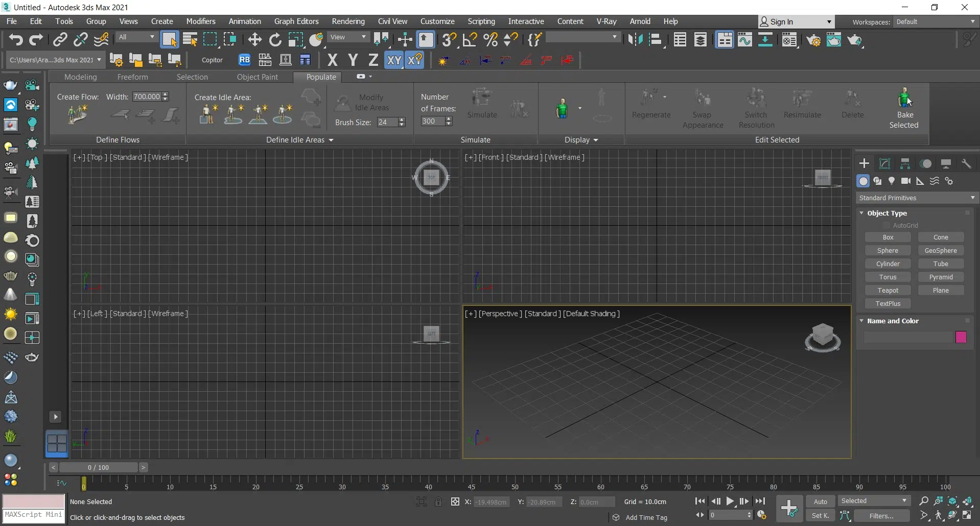The height and width of the screenshot is (526, 980).
Task: Click the GeoSphere primitive button
Action: tap(940, 251)
